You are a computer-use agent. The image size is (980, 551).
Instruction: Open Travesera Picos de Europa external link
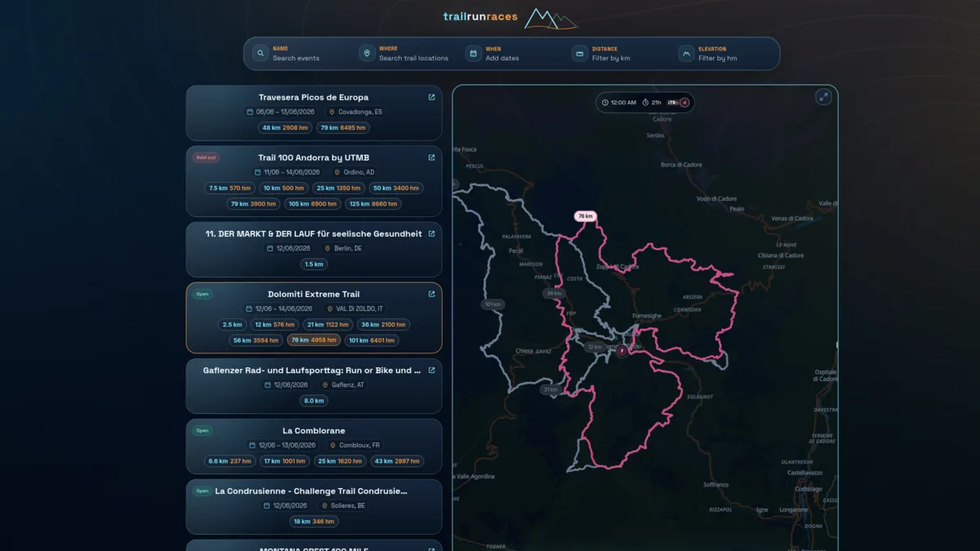pyautogui.click(x=431, y=97)
